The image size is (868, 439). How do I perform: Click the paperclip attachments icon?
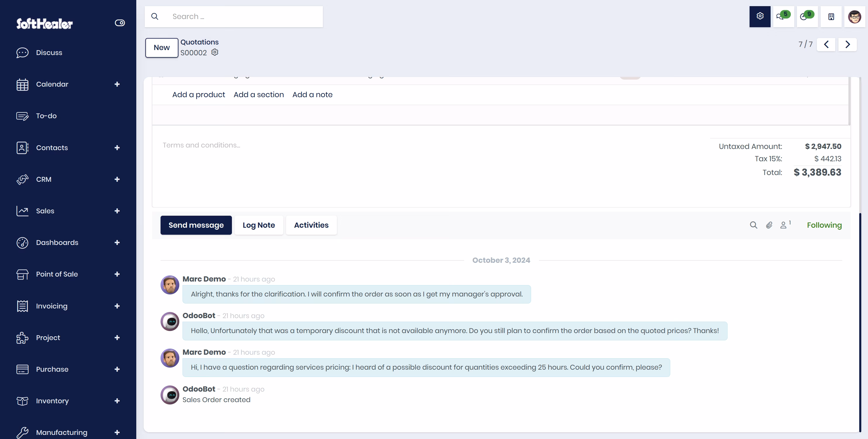click(x=769, y=225)
